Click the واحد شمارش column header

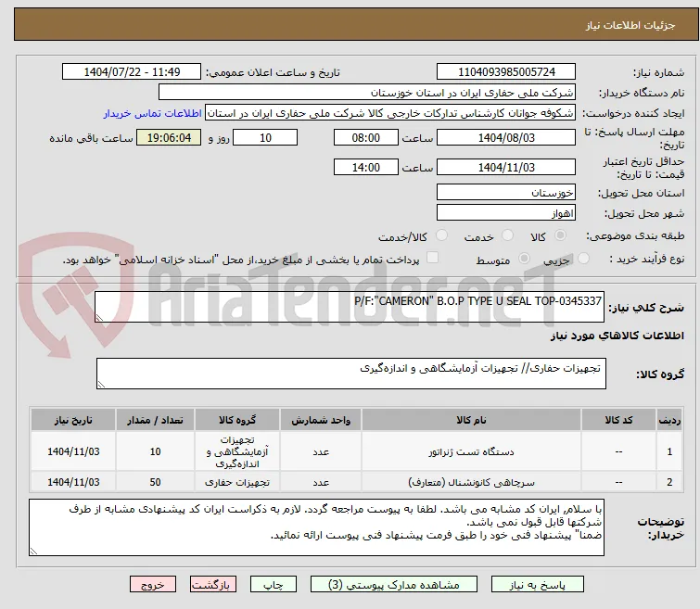pos(321,420)
